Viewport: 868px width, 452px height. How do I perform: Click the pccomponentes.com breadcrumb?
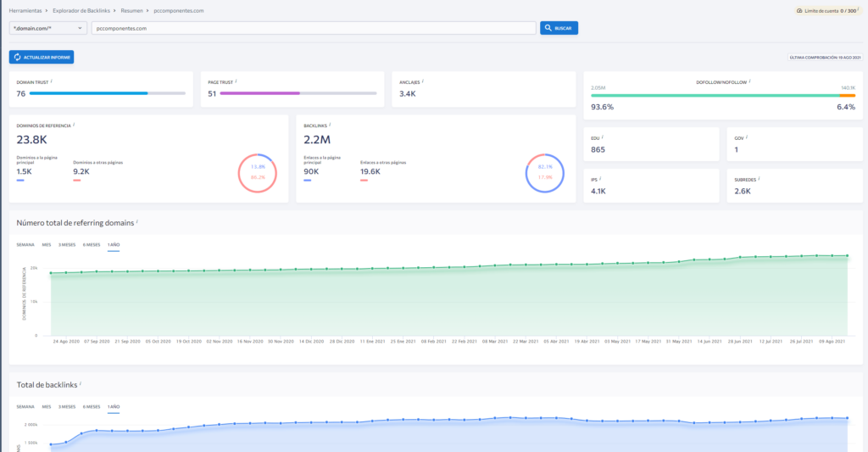click(x=179, y=10)
